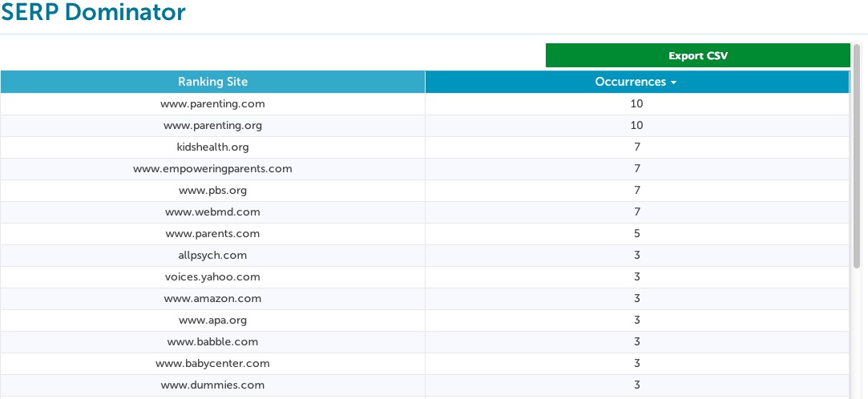Viewport: 868px width, 399px height.
Task: Click the www.parents.com entry
Action: pyautogui.click(x=212, y=234)
